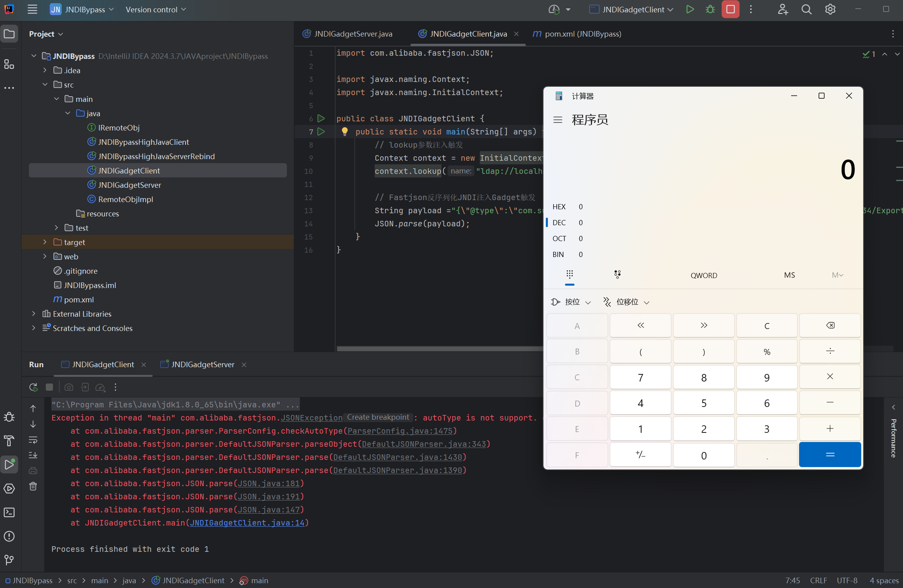
Task: Click the calculator backspace key
Action: tap(830, 325)
